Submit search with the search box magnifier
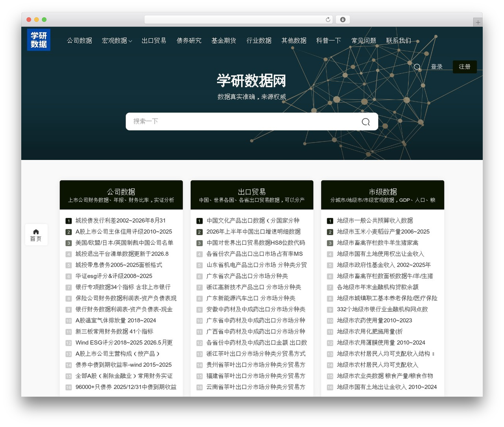 pyautogui.click(x=366, y=122)
